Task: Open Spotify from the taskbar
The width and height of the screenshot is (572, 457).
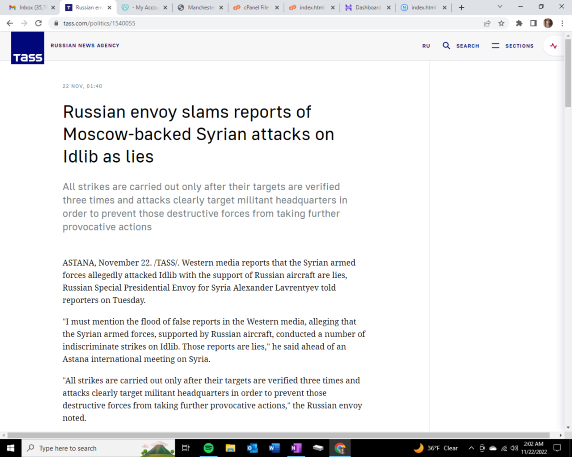Action: (209, 448)
